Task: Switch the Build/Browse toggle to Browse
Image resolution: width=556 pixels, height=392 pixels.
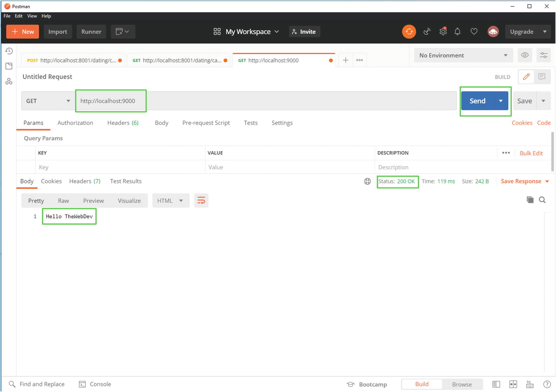Action: coord(462,384)
